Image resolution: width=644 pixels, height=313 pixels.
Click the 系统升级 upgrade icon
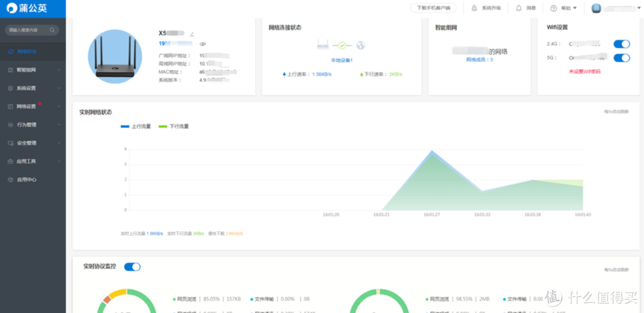click(474, 8)
